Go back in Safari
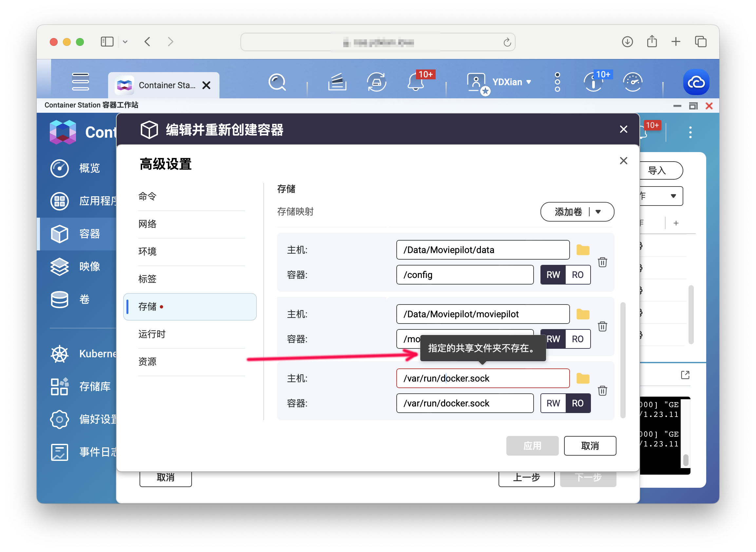The image size is (756, 552). pos(148,41)
